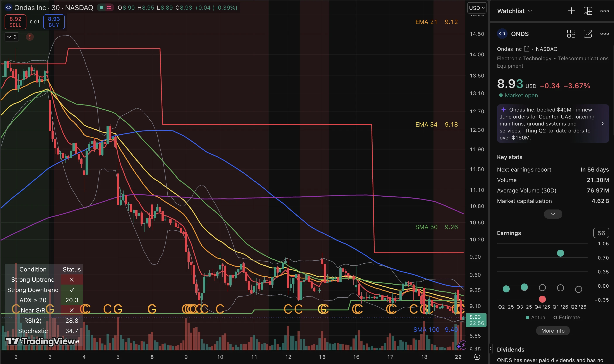Click the SELL 8.92 button
This screenshot has width=614, height=364.
click(x=15, y=22)
